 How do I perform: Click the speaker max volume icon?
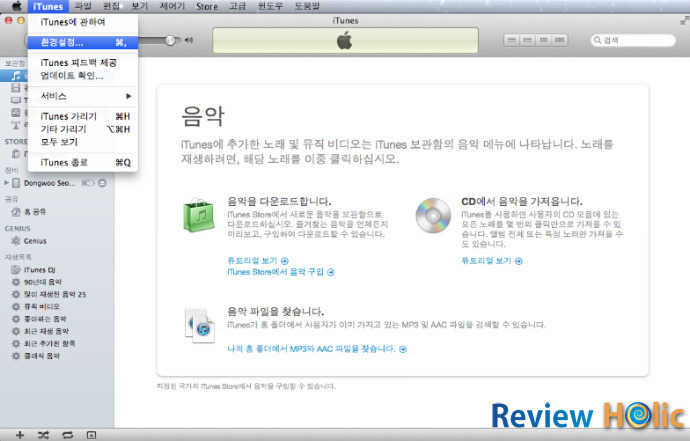pos(189,40)
